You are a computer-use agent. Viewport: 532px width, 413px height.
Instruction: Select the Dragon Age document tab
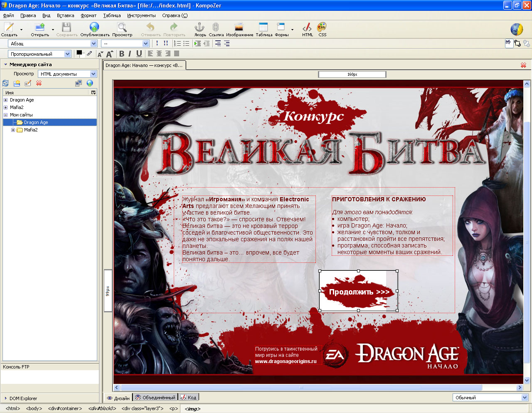144,65
